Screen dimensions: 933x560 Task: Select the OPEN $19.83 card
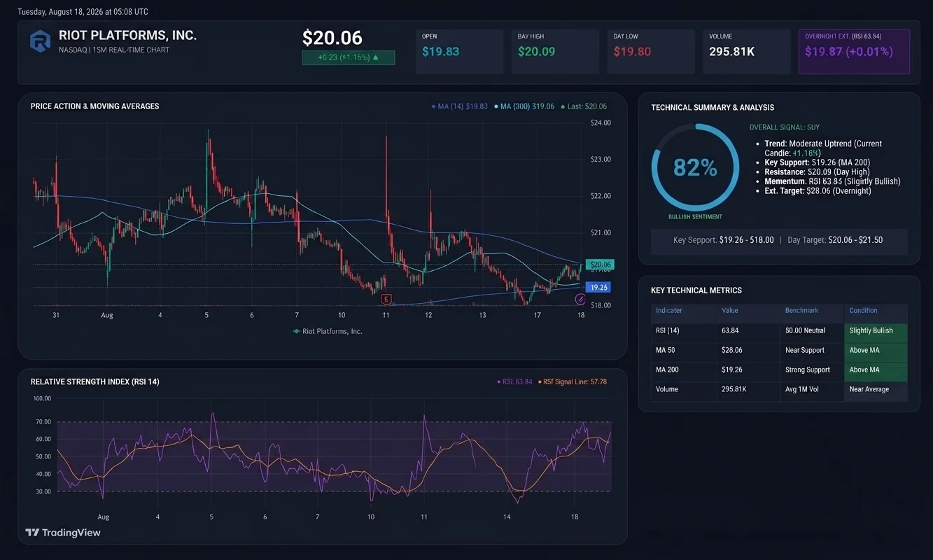[459, 52]
